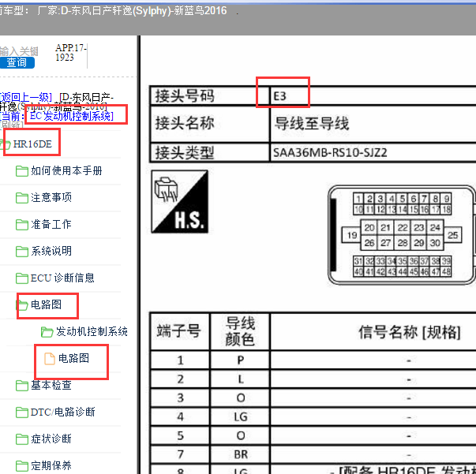Open the EC 发动机控制系统 link
The height and width of the screenshot is (474, 476).
point(72,116)
